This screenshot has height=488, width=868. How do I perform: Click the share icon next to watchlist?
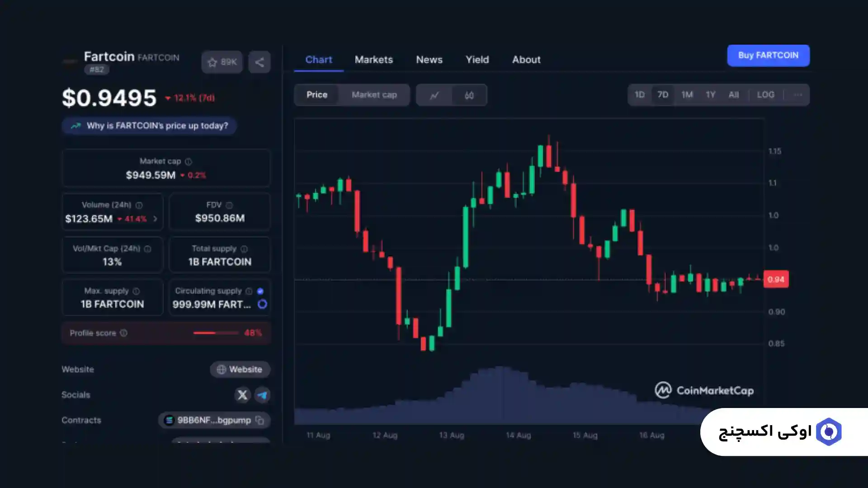point(259,62)
